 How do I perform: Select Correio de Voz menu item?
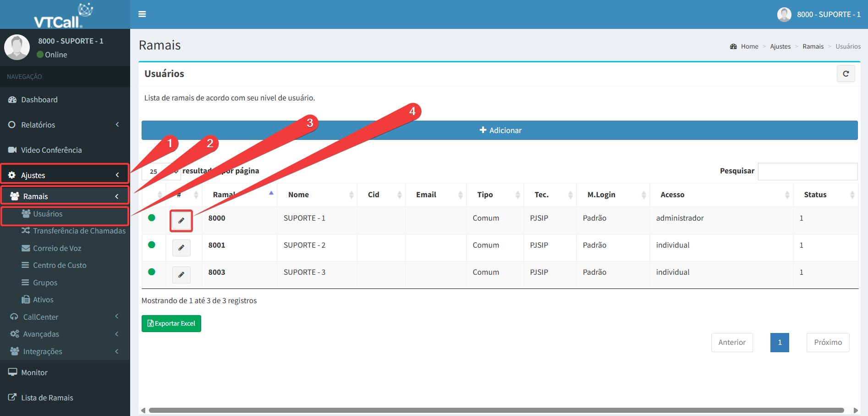click(x=57, y=248)
